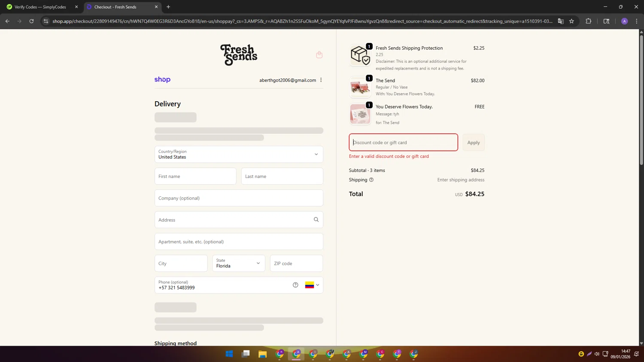Go back to the previous page
Image resolution: width=644 pixels, height=362 pixels.
[x=7, y=21]
